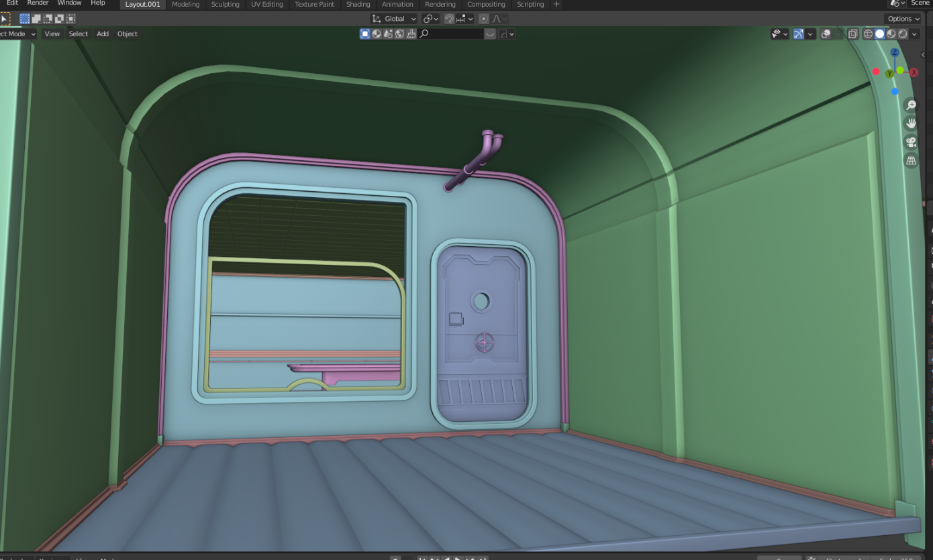
Task: Switch to Material Preview shading
Action: click(891, 34)
